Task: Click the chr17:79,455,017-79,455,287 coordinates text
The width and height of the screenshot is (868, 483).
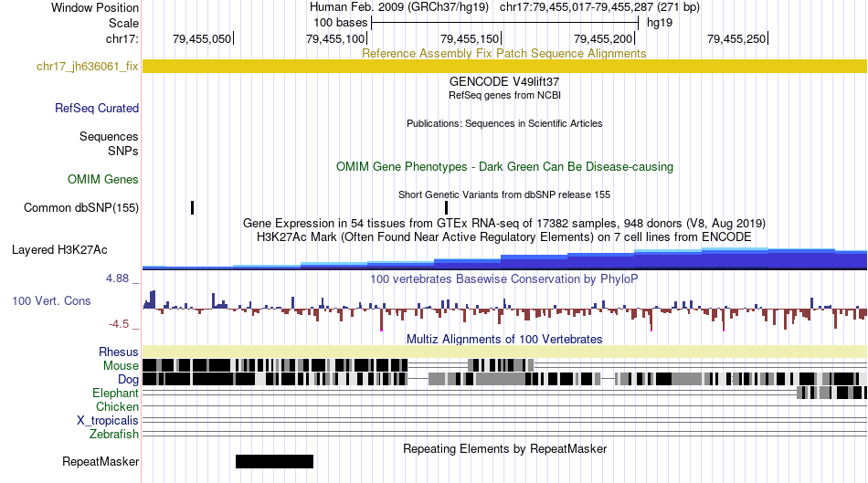Action: pyautogui.click(x=599, y=7)
